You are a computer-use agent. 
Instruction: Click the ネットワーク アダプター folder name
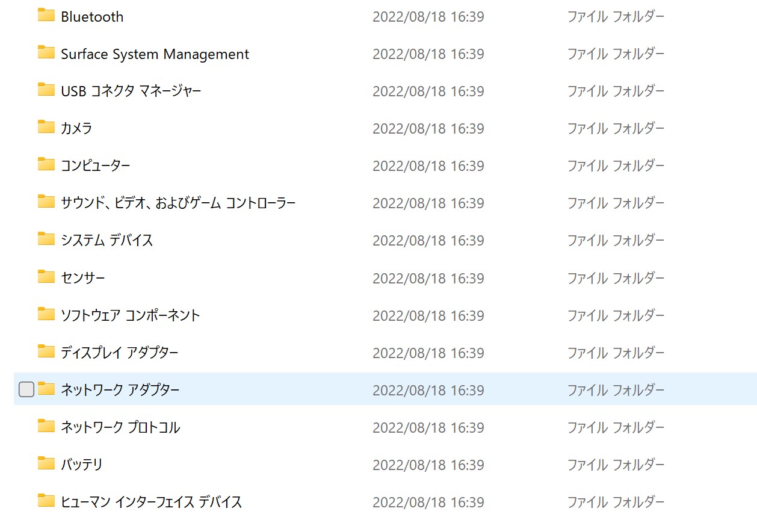coord(120,389)
